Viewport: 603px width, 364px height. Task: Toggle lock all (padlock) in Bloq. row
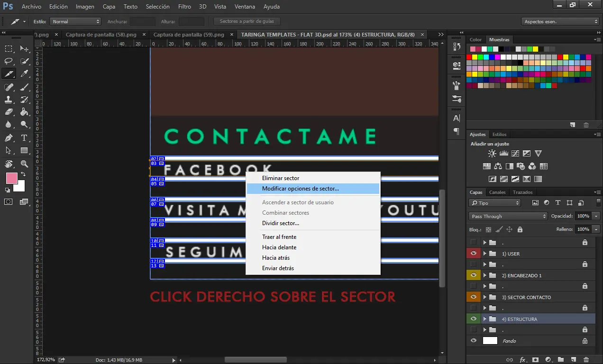coord(520,229)
